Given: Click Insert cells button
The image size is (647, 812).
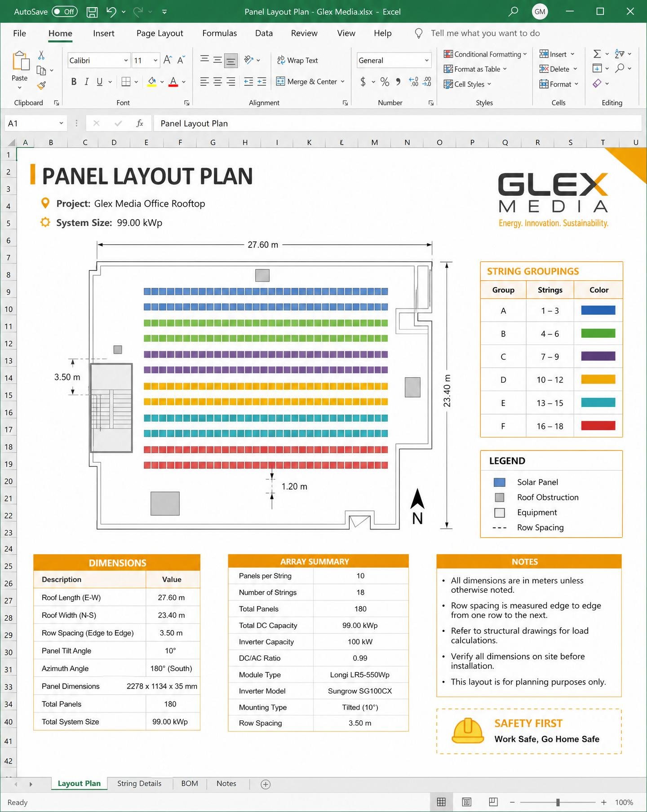Looking at the screenshot, I should tap(557, 54).
